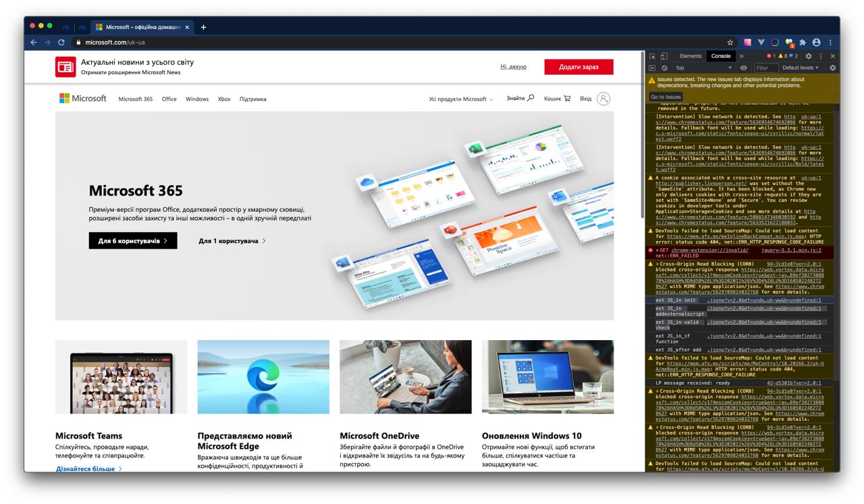Screen dimensions: 864x504
Task: View site info via the lock icon
Action: (77, 43)
